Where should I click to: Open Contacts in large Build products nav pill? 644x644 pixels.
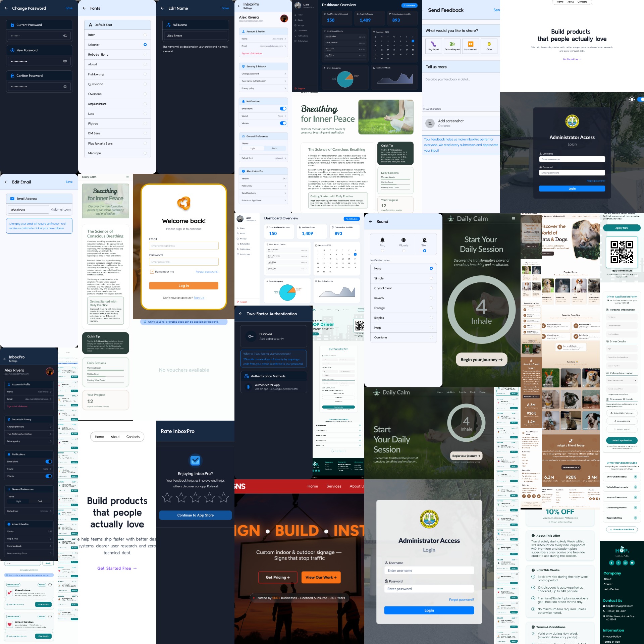(133, 437)
